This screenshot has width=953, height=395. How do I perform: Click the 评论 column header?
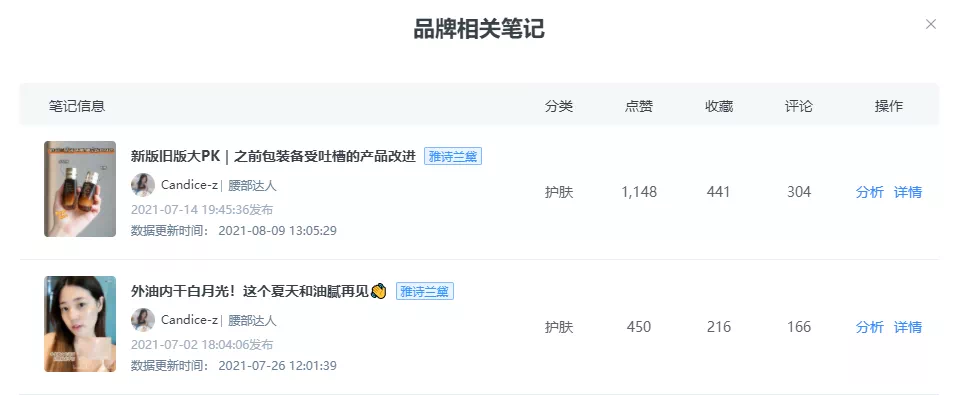799,106
